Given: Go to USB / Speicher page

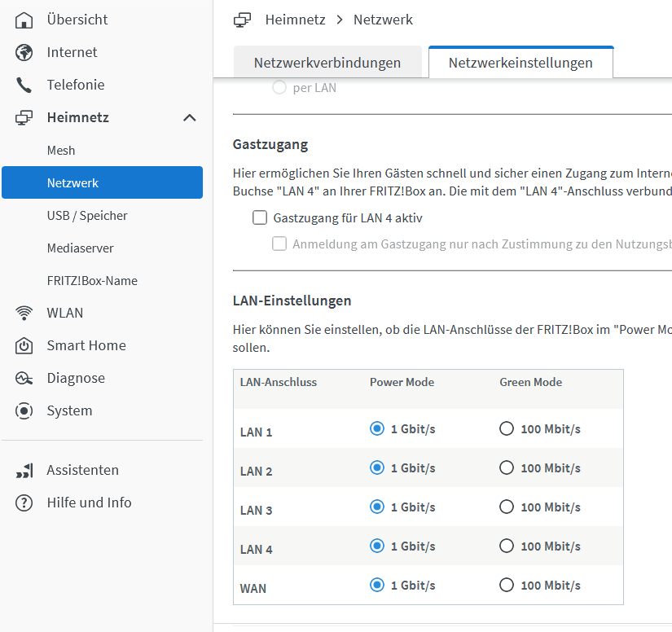Looking at the screenshot, I should [x=87, y=216].
